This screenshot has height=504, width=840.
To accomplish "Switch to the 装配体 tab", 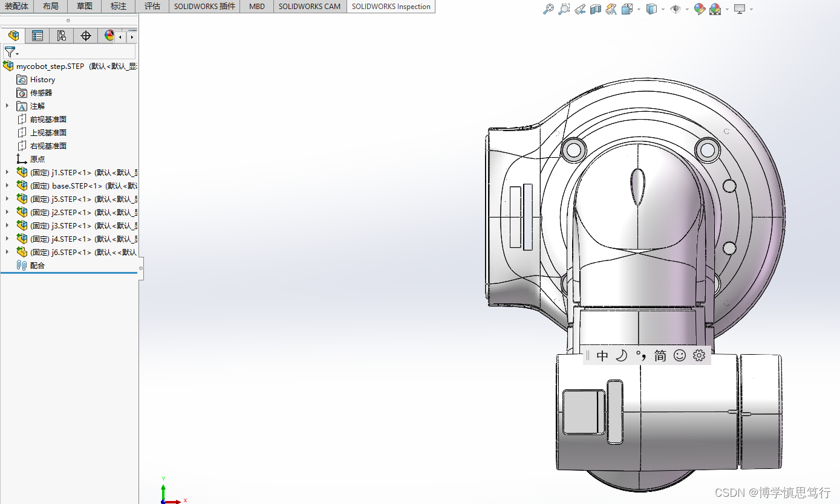I will coord(17,6).
